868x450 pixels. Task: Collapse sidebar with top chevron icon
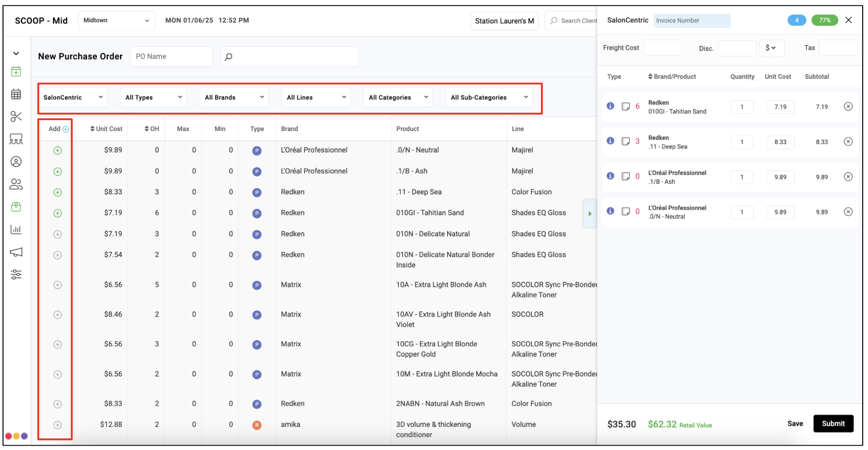coord(16,53)
